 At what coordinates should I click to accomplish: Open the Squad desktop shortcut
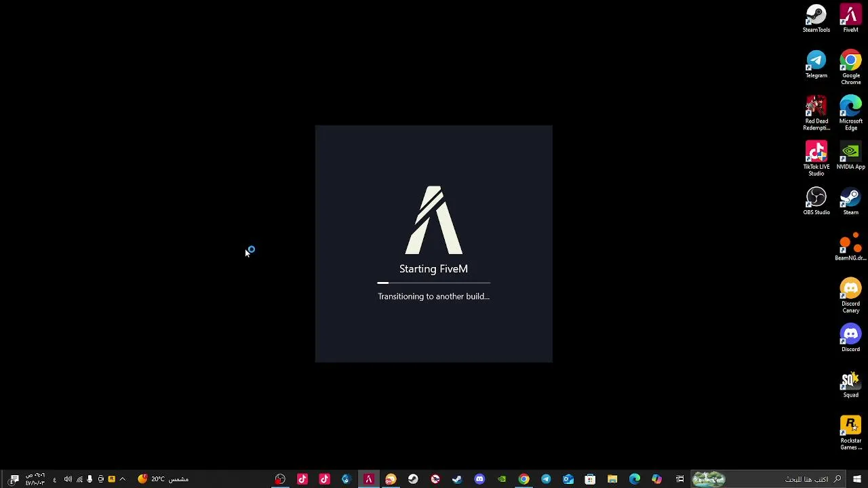click(x=850, y=383)
